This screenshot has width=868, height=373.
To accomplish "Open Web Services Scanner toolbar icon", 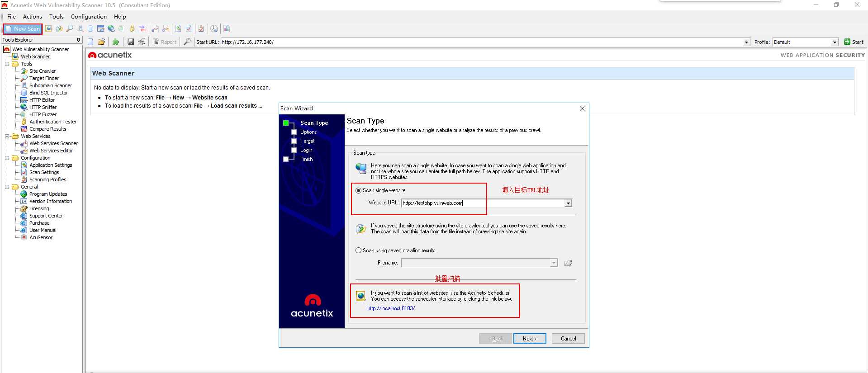I will [x=155, y=28].
